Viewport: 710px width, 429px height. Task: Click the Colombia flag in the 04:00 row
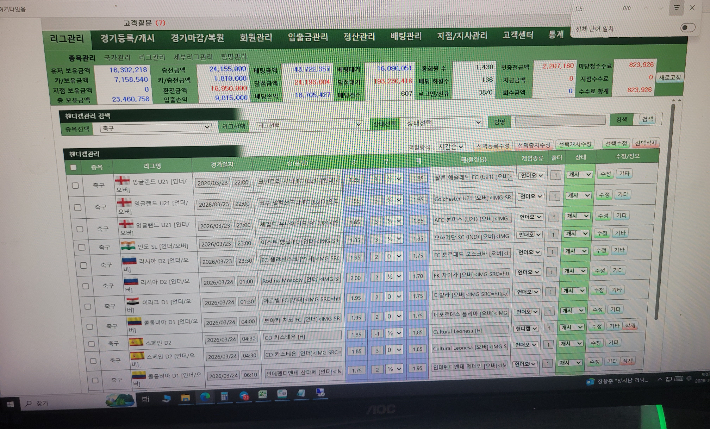coord(134,321)
